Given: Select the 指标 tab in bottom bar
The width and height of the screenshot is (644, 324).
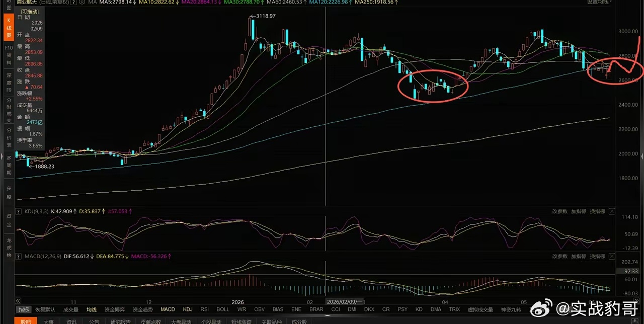Looking at the screenshot, I should 24,309.
